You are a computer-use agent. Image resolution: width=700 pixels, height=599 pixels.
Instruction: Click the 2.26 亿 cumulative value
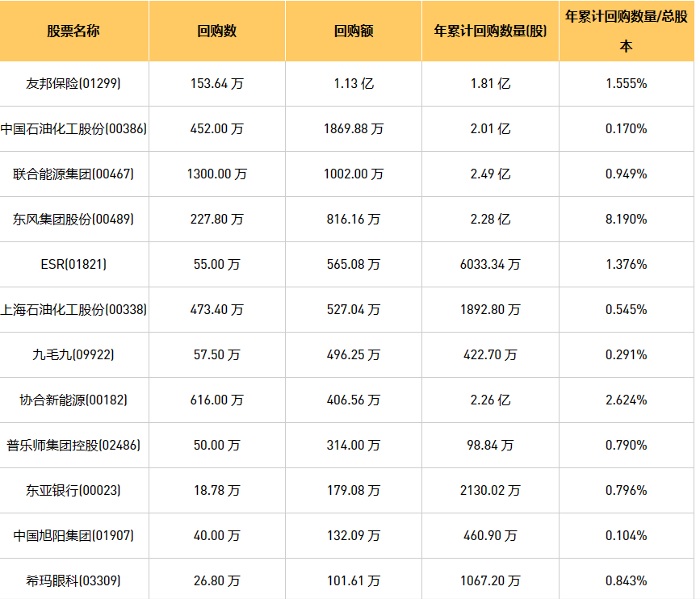[x=490, y=400]
